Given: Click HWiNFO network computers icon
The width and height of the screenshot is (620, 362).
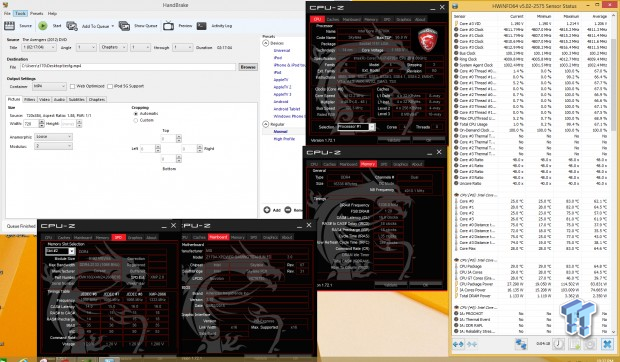Looking at the screenshot, I should click(x=521, y=344).
